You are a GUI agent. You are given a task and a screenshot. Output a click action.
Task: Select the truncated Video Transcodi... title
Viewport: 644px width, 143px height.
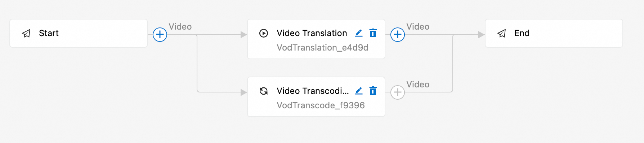313,91
